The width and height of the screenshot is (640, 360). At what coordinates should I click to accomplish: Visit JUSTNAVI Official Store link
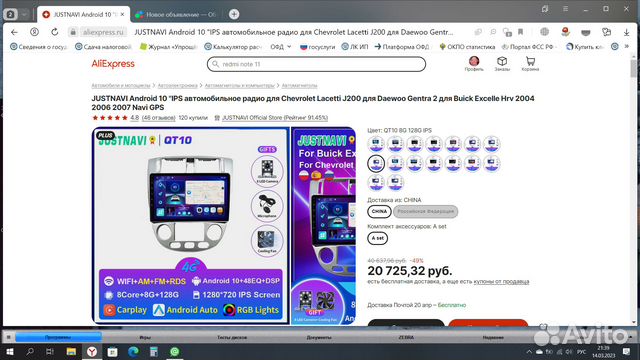[x=275, y=118]
